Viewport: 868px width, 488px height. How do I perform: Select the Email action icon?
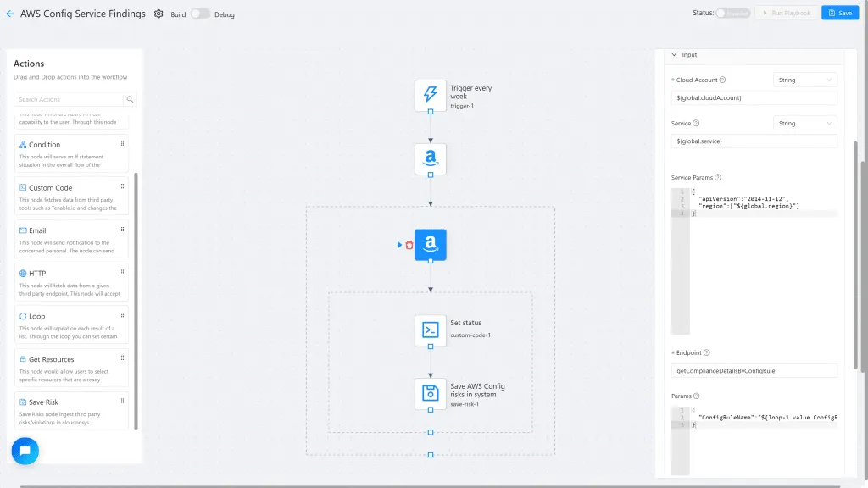pos(23,230)
